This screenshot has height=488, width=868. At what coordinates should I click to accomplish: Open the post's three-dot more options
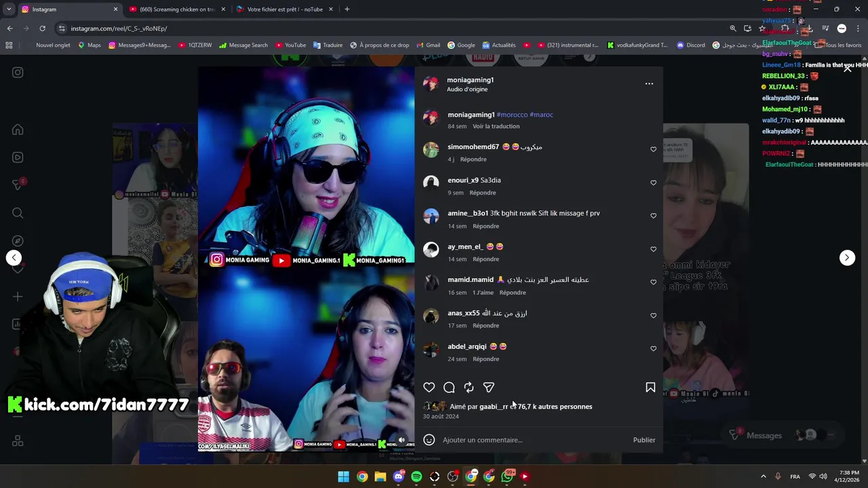[x=649, y=84]
